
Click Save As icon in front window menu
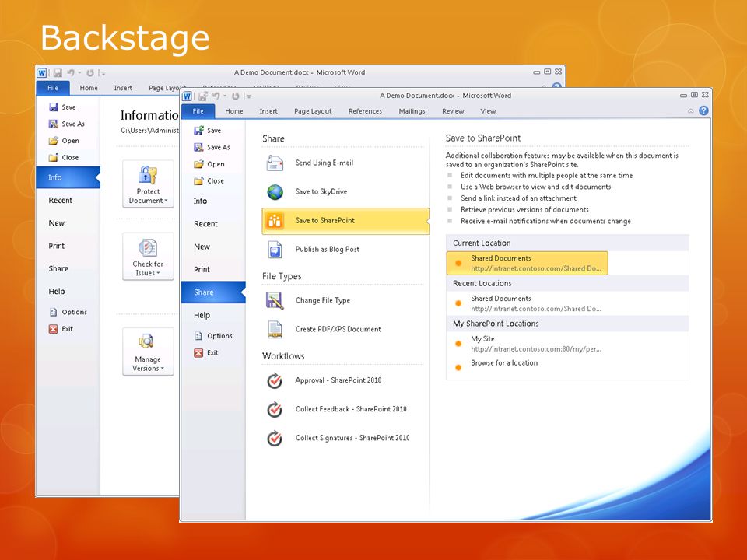coord(198,147)
